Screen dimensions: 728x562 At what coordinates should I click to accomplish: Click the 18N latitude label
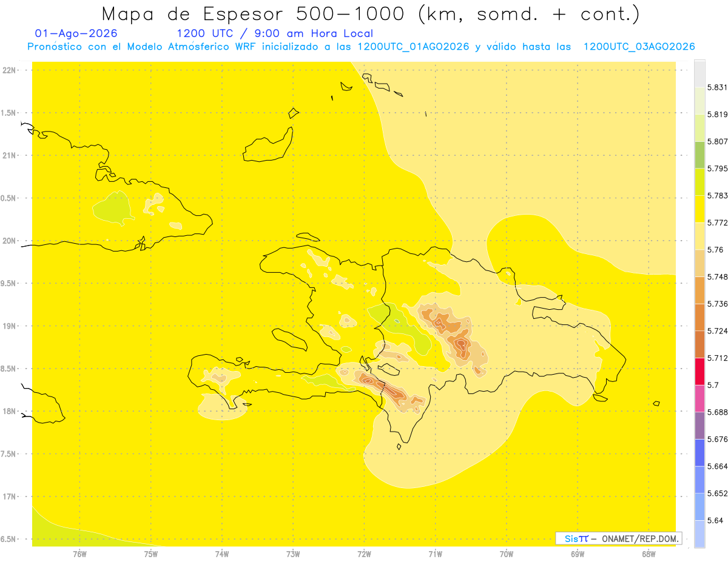pyautogui.click(x=9, y=412)
